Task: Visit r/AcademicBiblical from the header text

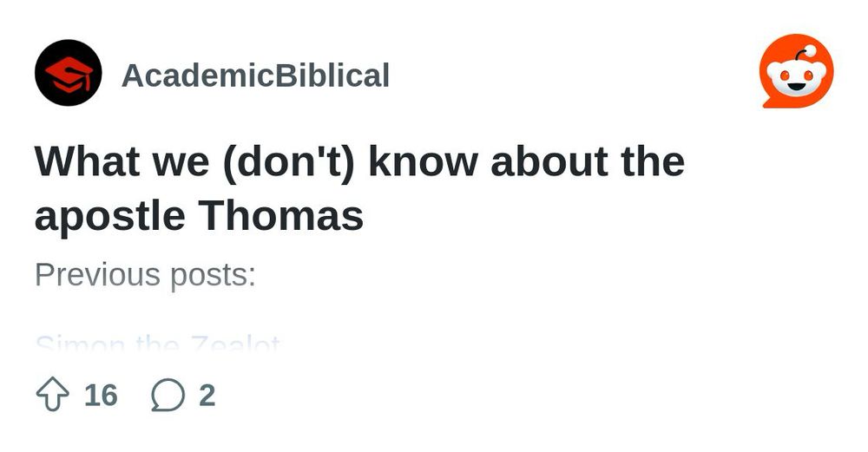Action: [x=255, y=75]
